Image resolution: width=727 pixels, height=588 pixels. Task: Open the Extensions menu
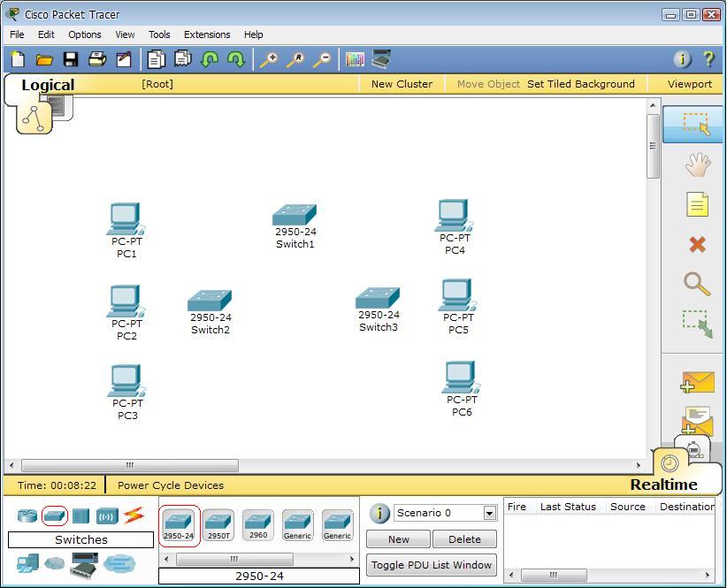[x=207, y=34]
